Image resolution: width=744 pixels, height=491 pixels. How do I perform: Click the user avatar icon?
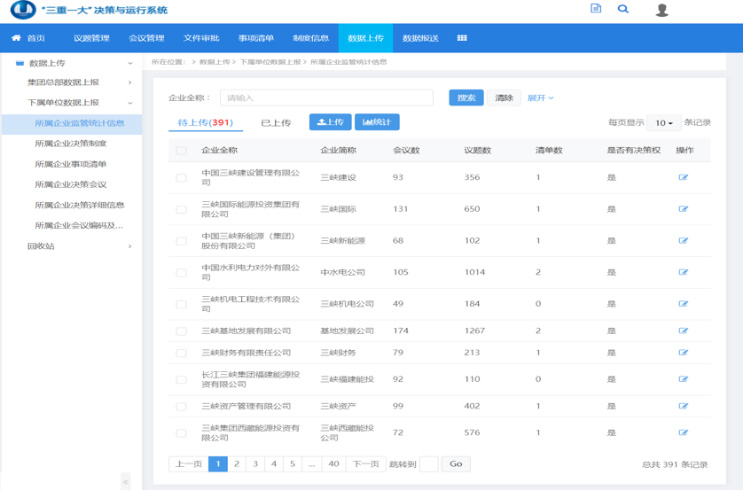click(x=661, y=10)
